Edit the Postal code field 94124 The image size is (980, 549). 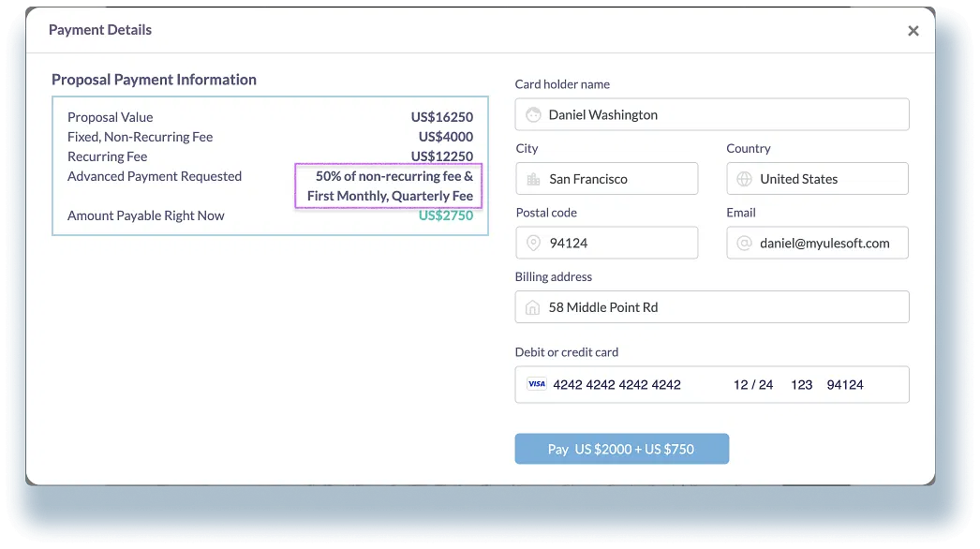click(x=607, y=244)
